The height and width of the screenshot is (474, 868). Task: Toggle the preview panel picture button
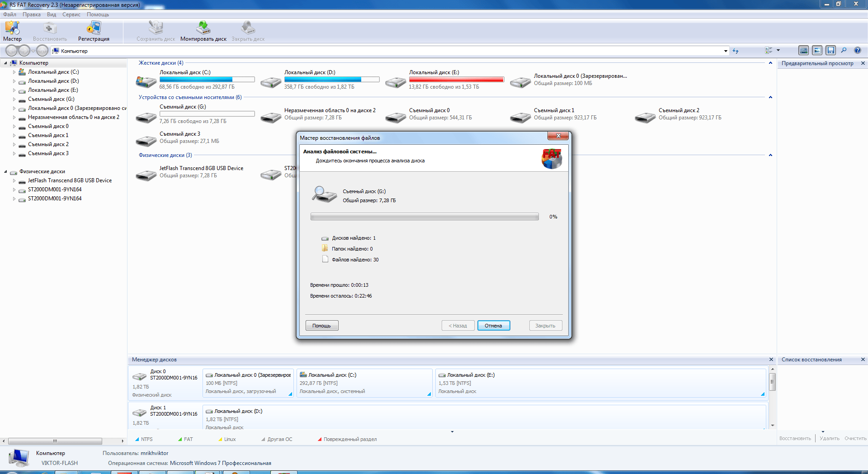[817, 50]
